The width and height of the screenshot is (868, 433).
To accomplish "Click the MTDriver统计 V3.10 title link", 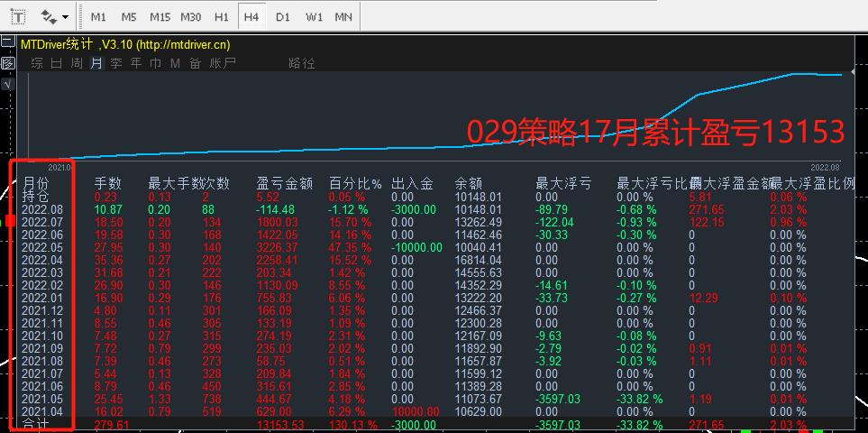I will pos(125,45).
